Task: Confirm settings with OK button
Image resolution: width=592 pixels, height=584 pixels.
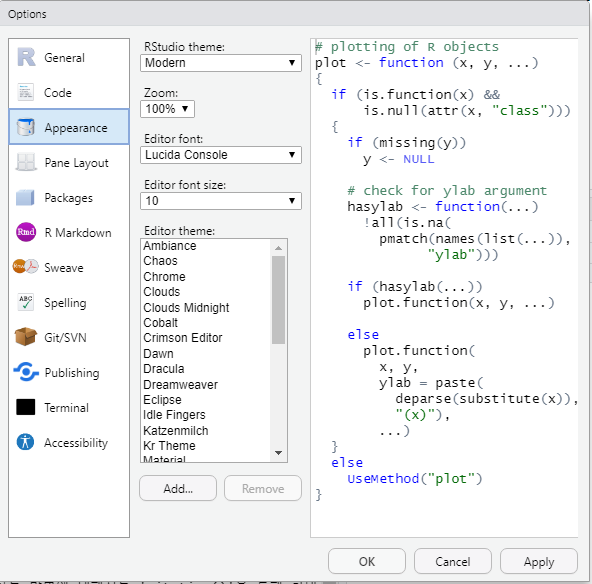Action: tap(367, 561)
